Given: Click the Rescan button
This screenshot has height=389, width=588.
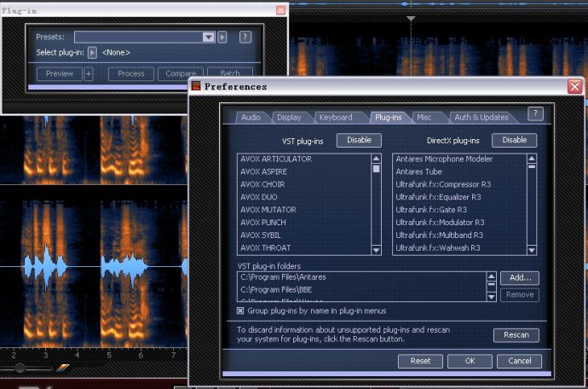Looking at the screenshot, I should [x=516, y=335].
